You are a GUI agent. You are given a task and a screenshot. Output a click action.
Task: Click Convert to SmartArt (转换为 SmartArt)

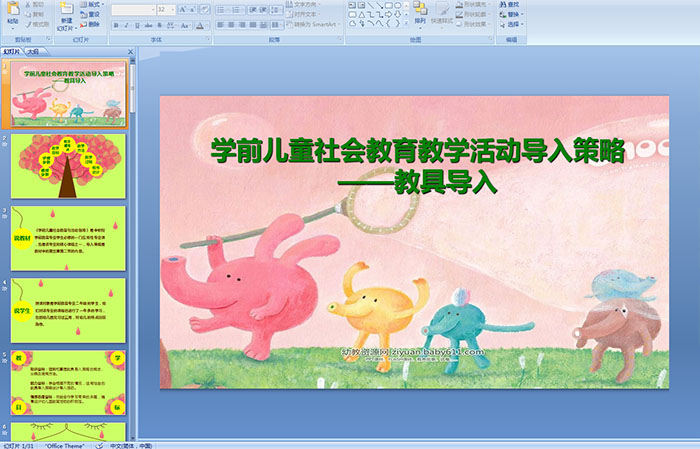pyautogui.click(x=313, y=24)
